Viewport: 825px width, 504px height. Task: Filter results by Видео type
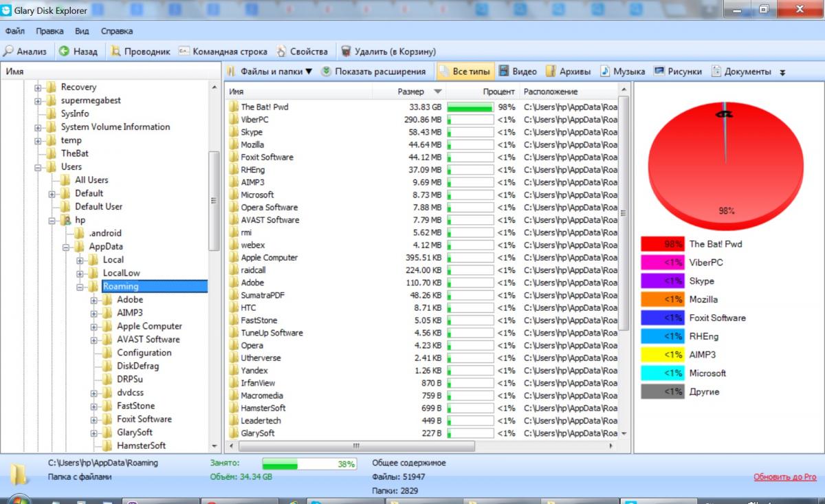pyautogui.click(x=517, y=72)
